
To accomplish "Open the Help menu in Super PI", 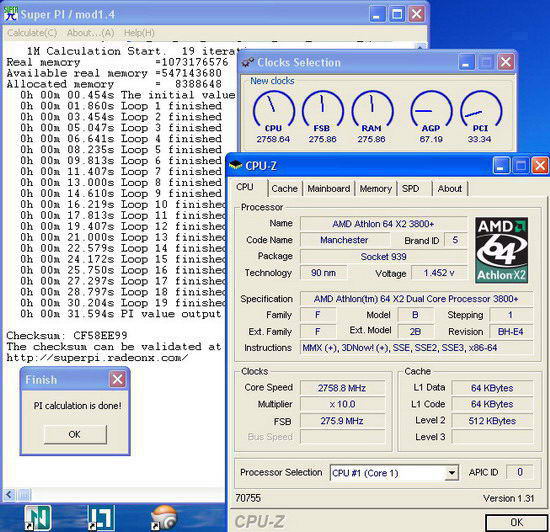I will click(x=139, y=33).
